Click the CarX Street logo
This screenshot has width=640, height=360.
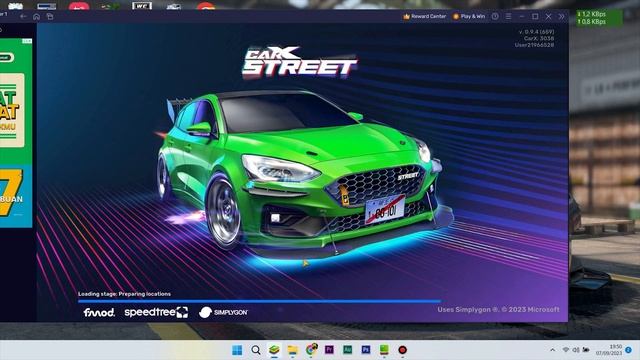[300, 62]
